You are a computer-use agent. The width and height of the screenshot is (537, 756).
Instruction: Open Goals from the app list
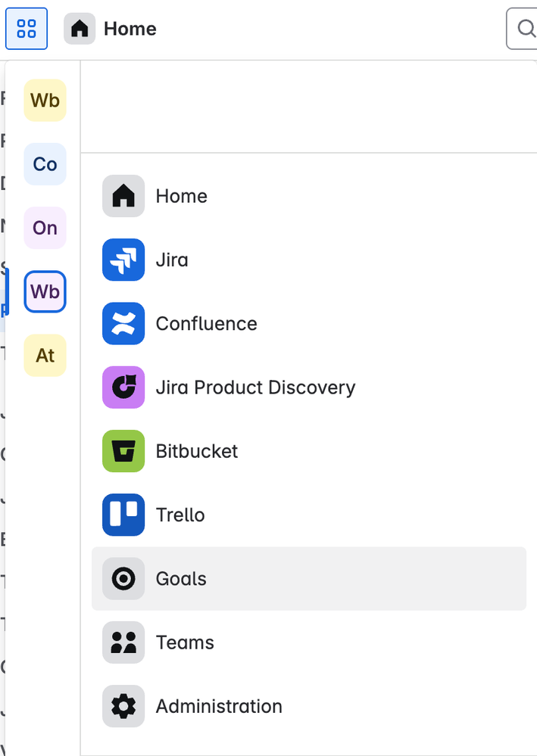(x=309, y=579)
